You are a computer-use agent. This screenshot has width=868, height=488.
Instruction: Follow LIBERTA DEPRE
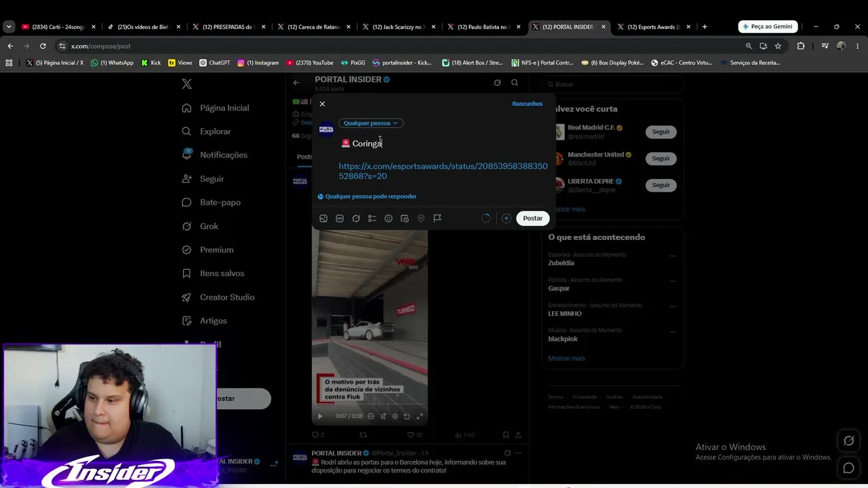pos(660,185)
